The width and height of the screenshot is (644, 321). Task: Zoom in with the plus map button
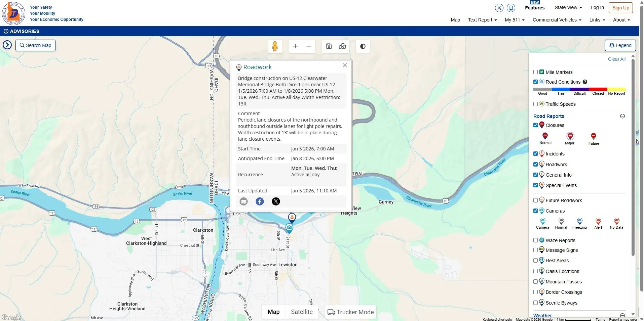[295, 46]
